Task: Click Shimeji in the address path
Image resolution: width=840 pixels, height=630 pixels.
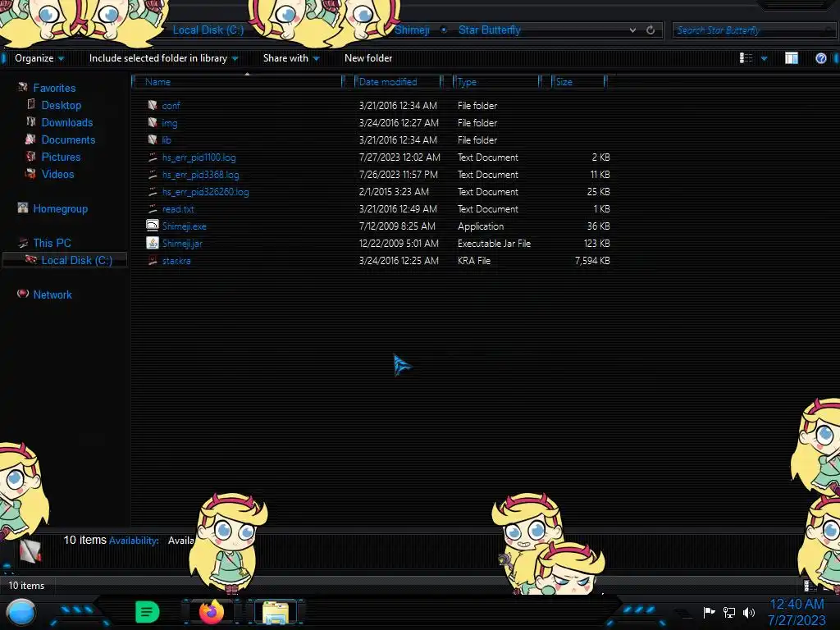Action: pos(412,30)
